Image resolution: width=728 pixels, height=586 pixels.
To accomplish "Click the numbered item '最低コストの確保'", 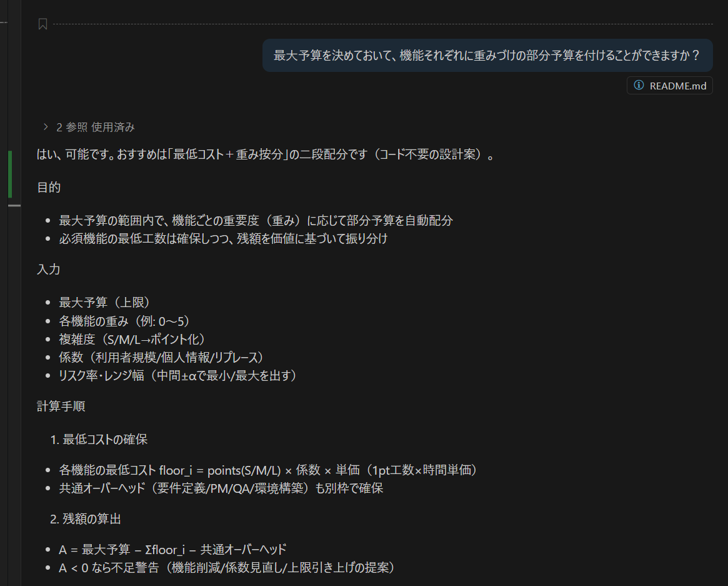I will (x=105, y=440).
